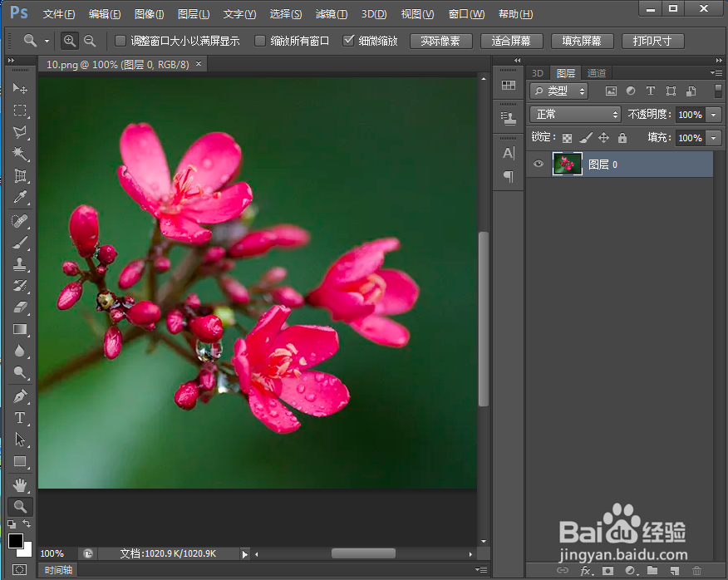Select the Zoom tool in toolbox
Image resolution: width=728 pixels, height=580 pixels.
coord(19,506)
